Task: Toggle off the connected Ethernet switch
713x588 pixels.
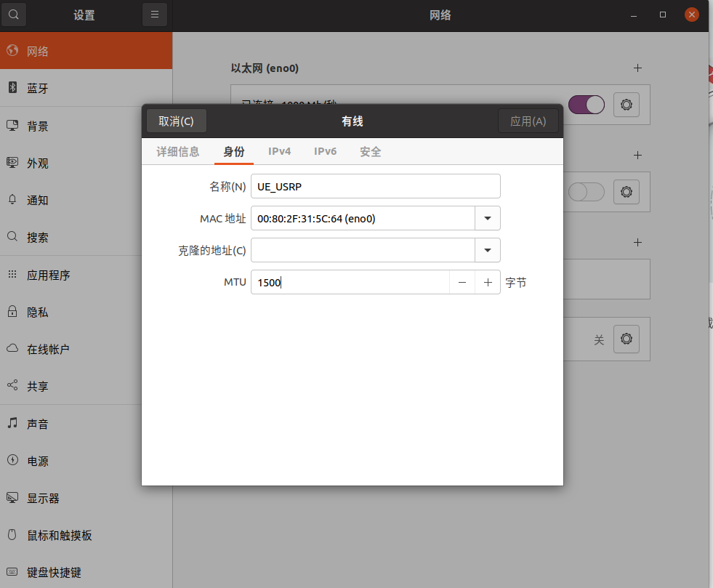Action: 587,105
